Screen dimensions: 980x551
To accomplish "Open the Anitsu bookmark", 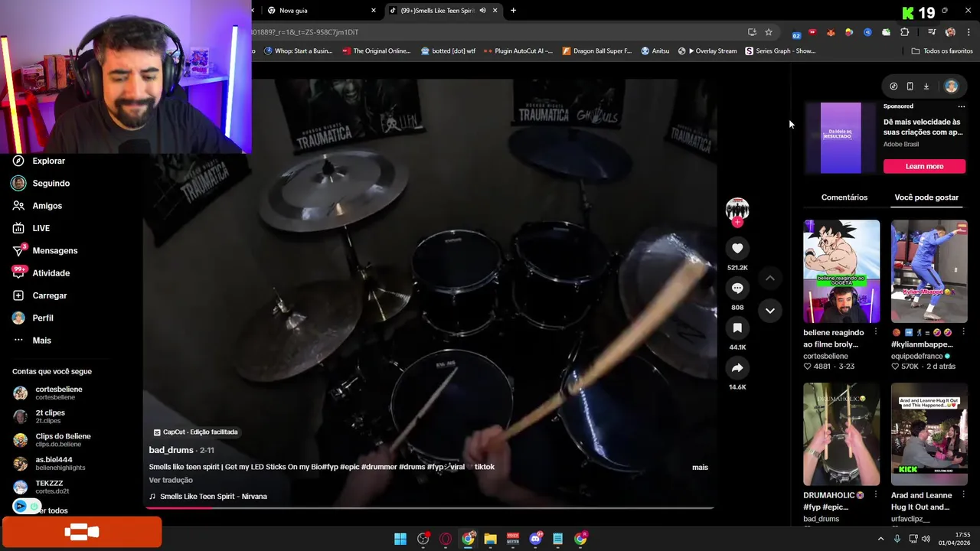I will point(655,51).
